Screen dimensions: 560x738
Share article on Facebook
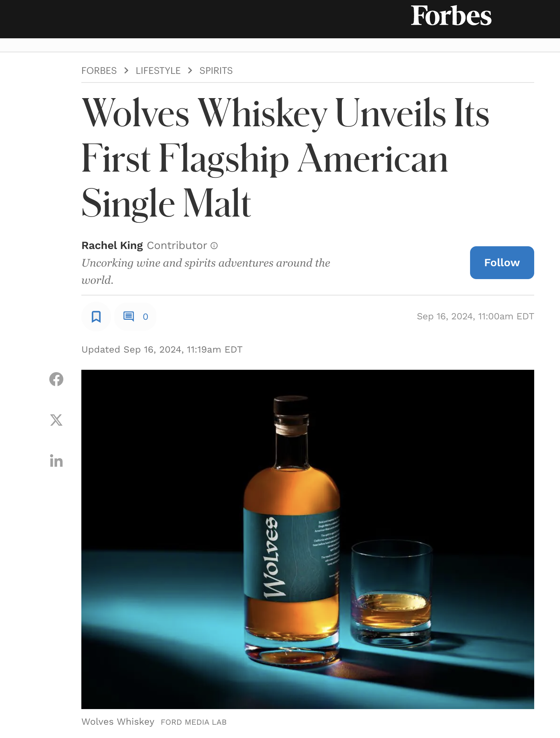(x=56, y=379)
